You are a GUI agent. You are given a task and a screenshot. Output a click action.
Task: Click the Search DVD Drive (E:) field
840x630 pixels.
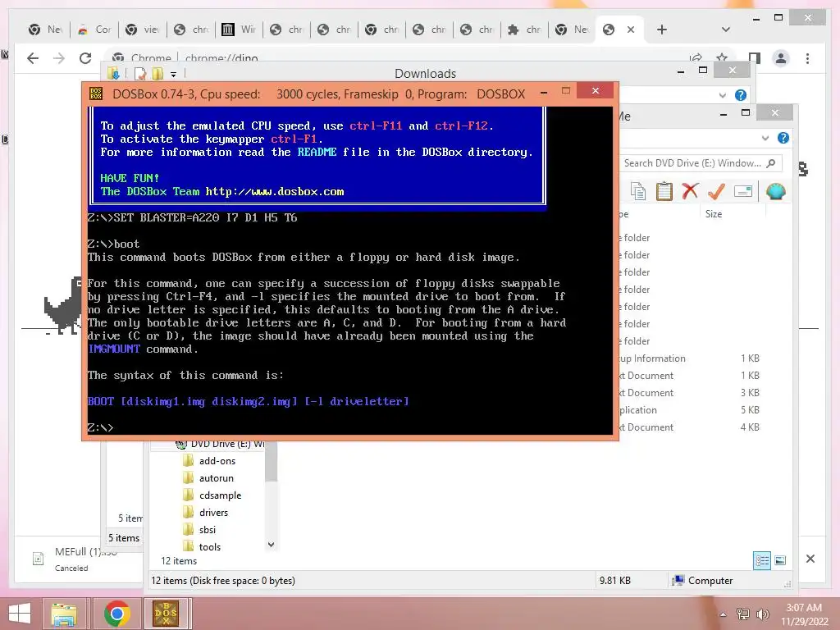pos(701,163)
